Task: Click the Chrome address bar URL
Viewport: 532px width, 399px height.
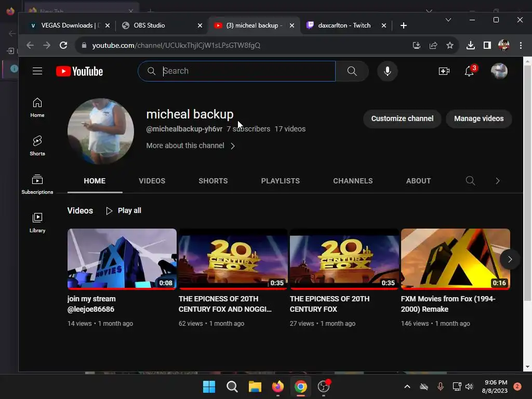Action: click(x=176, y=45)
